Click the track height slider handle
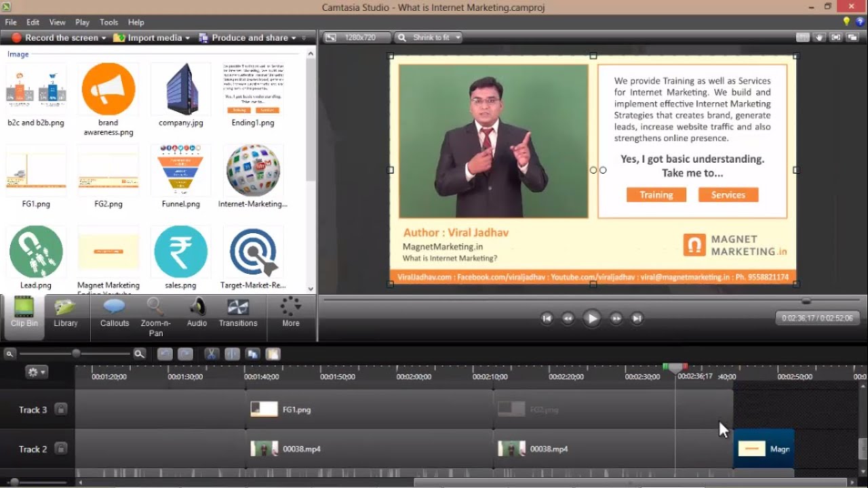The image size is (868, 488). point(14,483)
